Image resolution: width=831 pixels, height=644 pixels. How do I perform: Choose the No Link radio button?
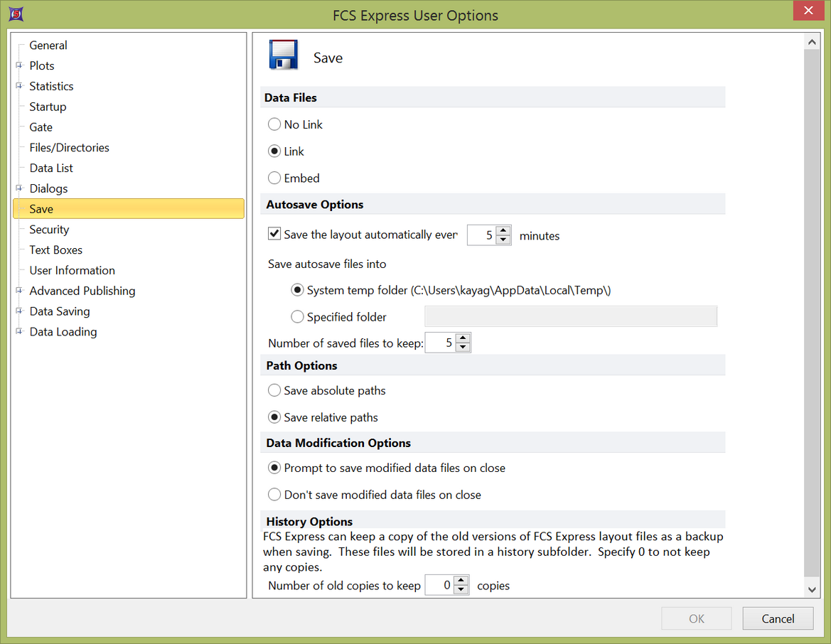(x=274, y=124)
